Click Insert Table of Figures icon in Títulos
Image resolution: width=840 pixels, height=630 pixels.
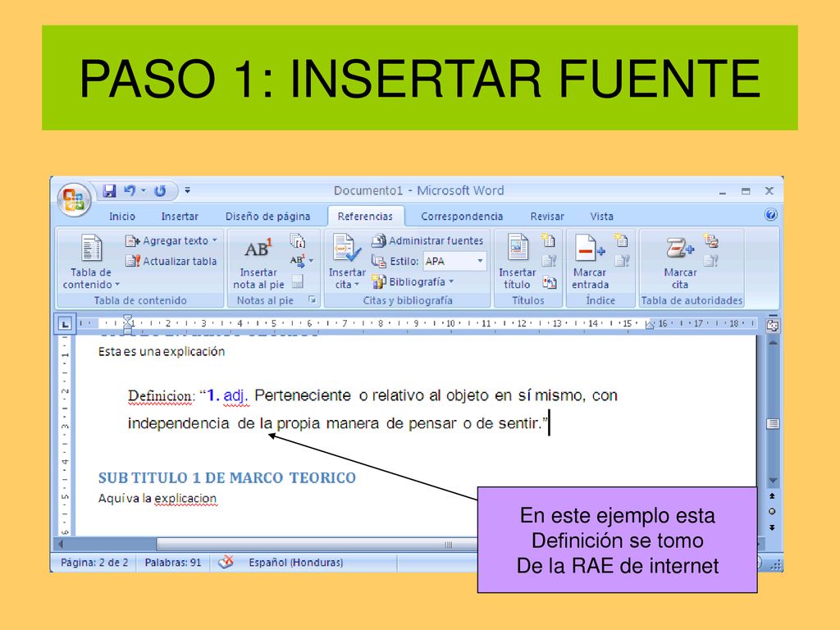548,240
